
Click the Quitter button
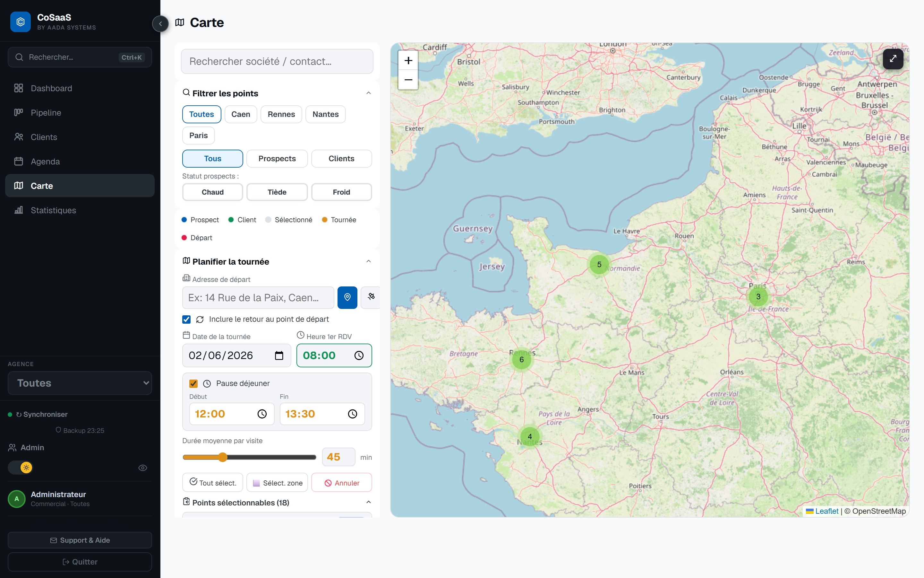click(80, 562)
